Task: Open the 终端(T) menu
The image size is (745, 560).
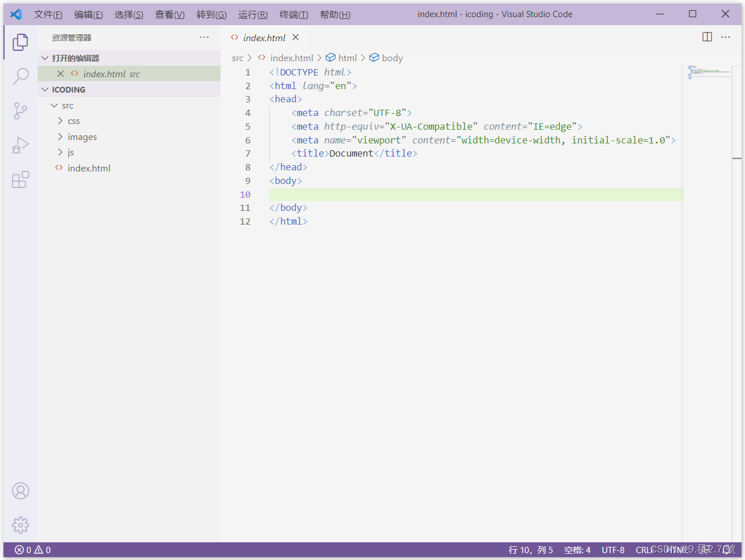Action: [294, 14]
